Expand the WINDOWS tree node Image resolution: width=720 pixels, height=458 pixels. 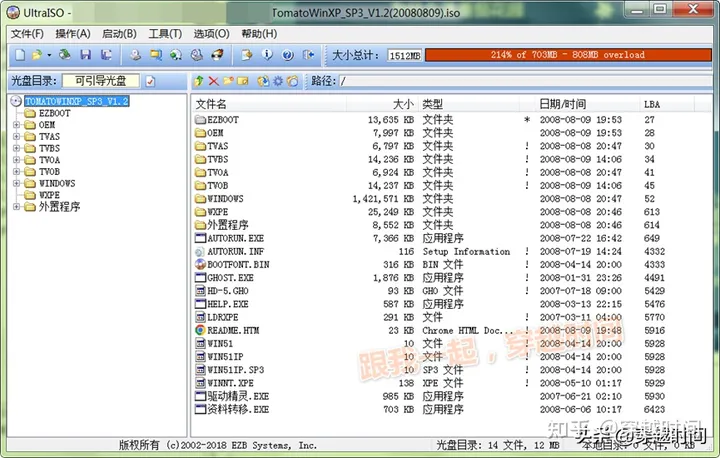click(x=17, y=183)
